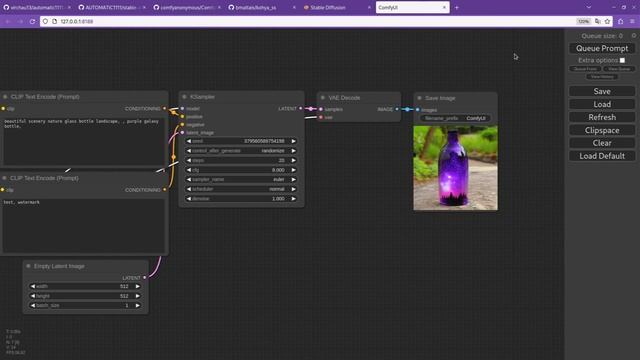
Task: Collapse the KSampler node via its title dot
Action: (184, 97)
